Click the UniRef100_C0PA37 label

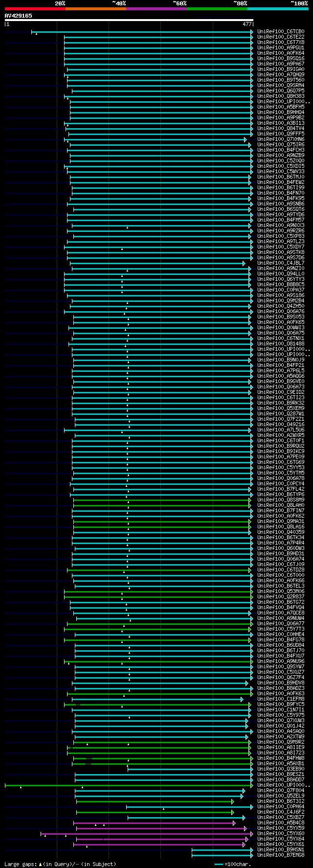(x=281, y=290)
